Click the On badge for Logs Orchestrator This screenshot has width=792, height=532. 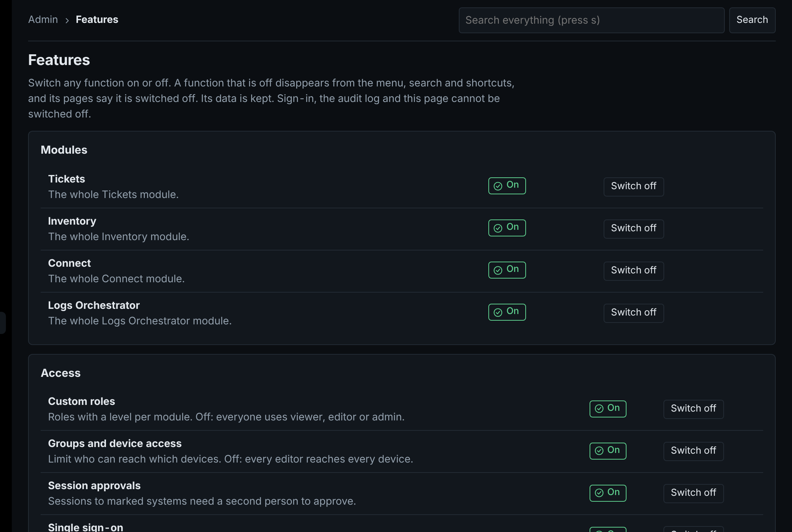pyautogui.click(x=507, y=312)
